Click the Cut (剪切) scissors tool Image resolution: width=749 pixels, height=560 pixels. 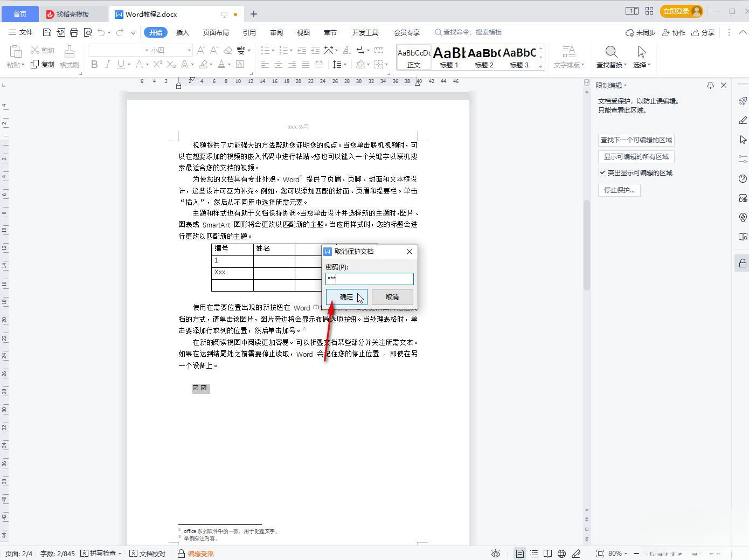pyautogui.click(x=43, y=50)
